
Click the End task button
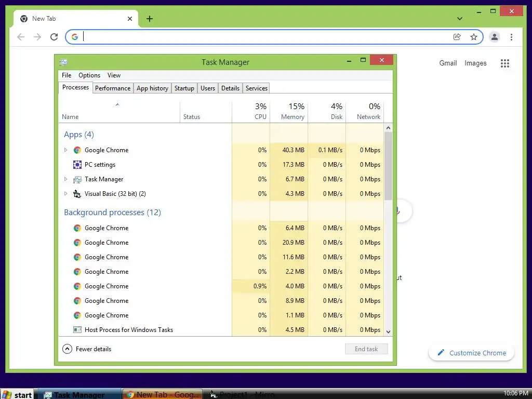point(366,349)
